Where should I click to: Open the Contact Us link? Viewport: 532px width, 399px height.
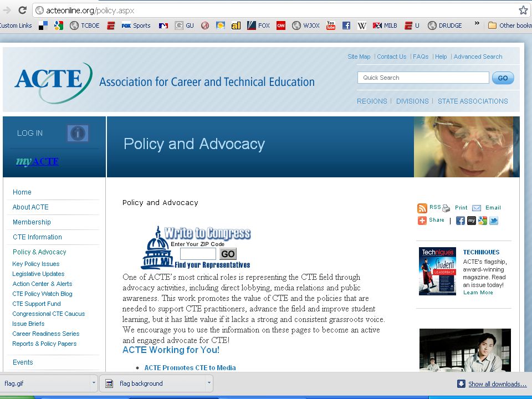(392, 57)
